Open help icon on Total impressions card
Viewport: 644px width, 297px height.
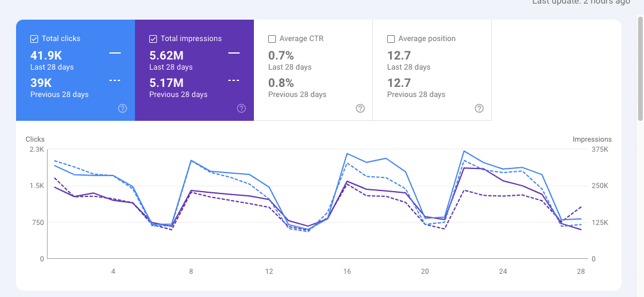(241, 108)
